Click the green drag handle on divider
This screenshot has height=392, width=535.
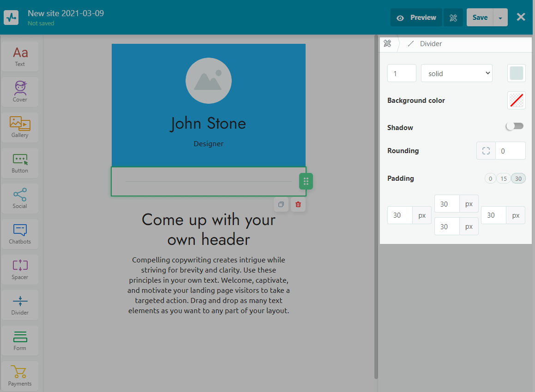[x=306, y=181]
